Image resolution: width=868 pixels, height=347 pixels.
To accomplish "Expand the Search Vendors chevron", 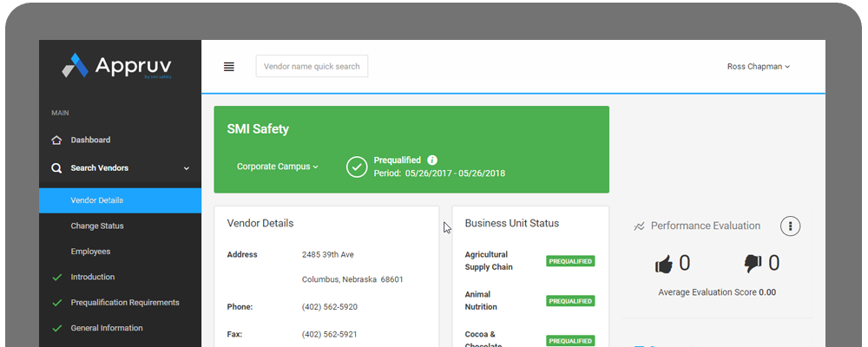I will pos(187,168).
